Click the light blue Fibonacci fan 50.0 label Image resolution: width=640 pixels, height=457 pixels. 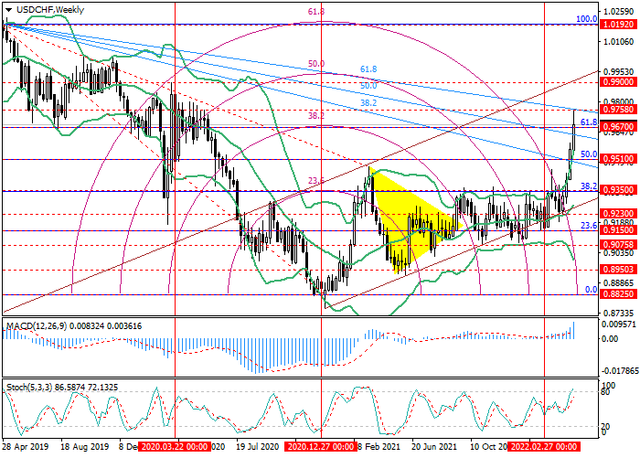pyautogui.click(x=369, y=86)
